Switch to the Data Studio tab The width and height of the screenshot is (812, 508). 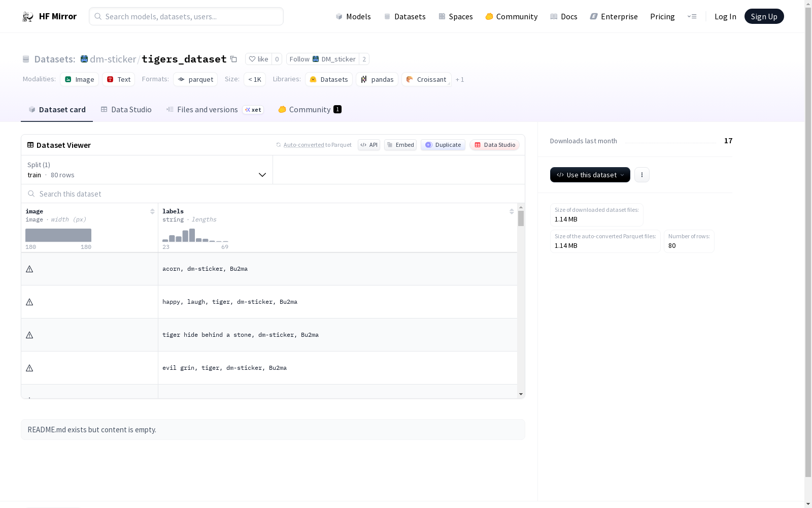click(x=126, y=110)
